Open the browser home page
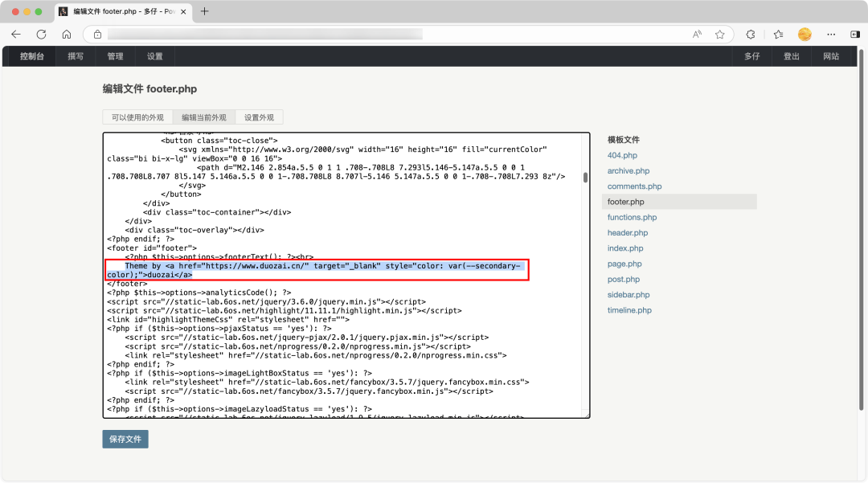The image size is (868, 483). (67, 35)
